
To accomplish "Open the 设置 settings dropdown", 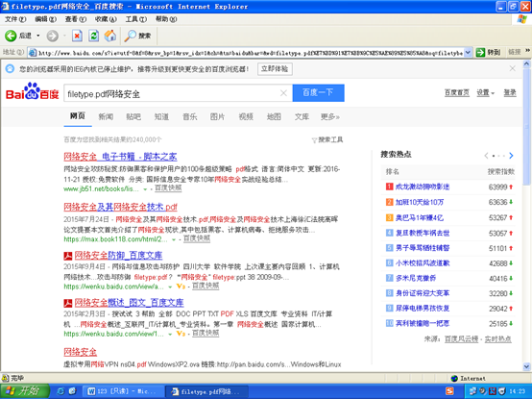I will 486,92.
